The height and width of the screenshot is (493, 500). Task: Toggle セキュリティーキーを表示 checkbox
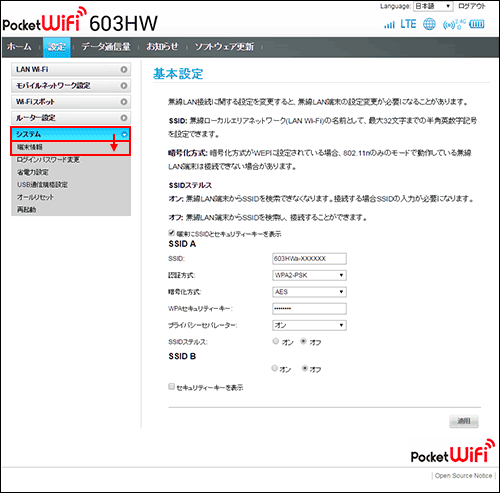(x=171, y=387)
